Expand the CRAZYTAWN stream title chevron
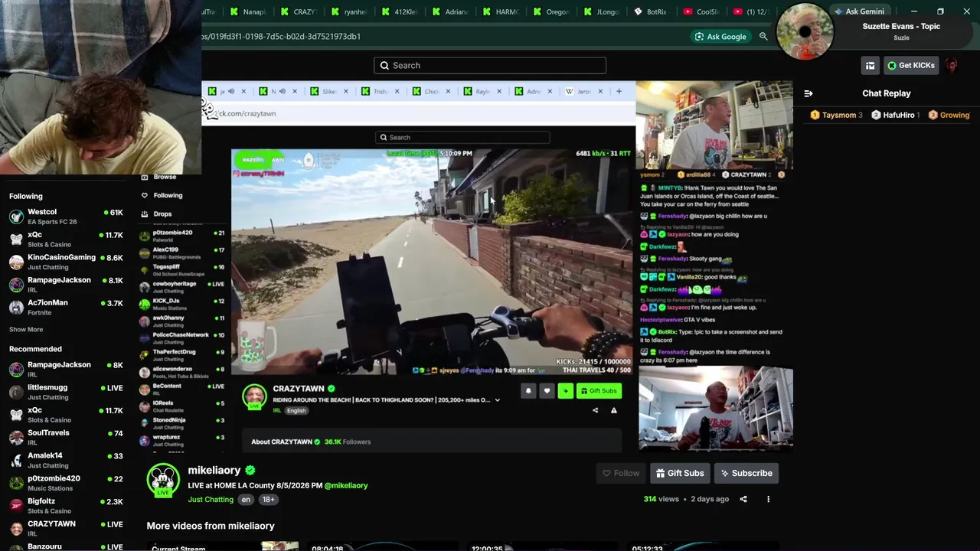 coord(498,400)
